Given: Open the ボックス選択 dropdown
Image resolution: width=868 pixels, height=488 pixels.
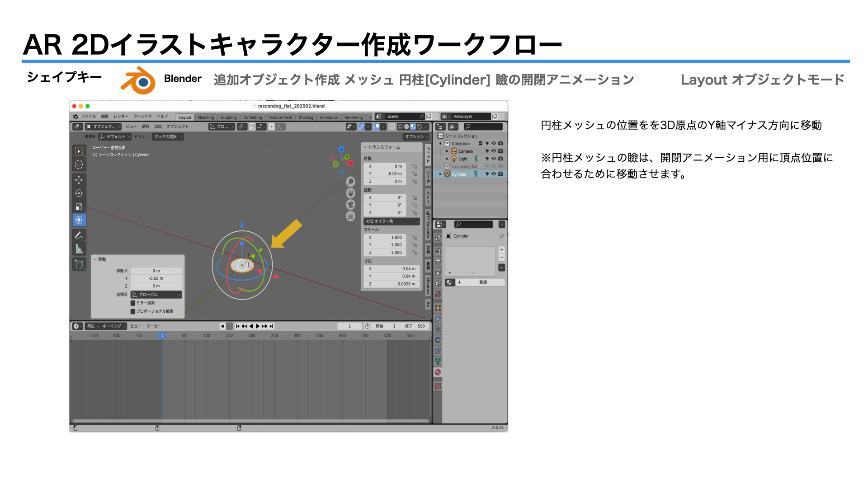Looking at the screenshot, I should pyautogui.click(x=168, y=136).
